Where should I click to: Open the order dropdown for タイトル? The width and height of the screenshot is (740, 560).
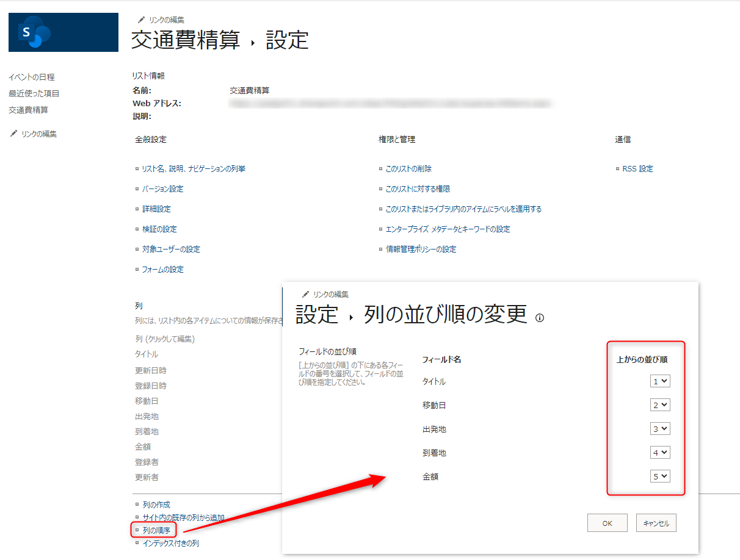tap(660, 381)
